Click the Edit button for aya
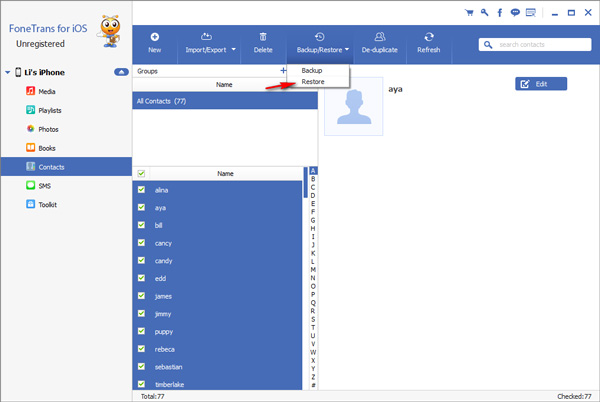Viewport: 600px width, 402px height. [541, 84]
